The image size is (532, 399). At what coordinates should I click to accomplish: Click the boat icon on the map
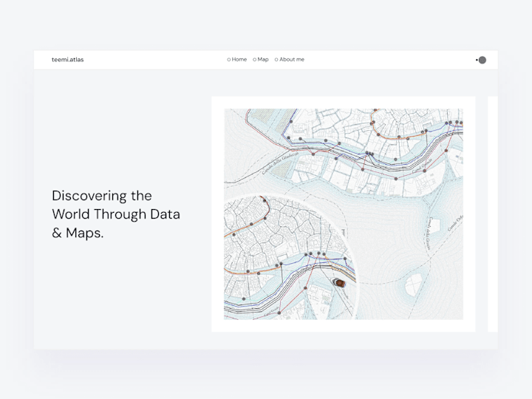[338, 282]
